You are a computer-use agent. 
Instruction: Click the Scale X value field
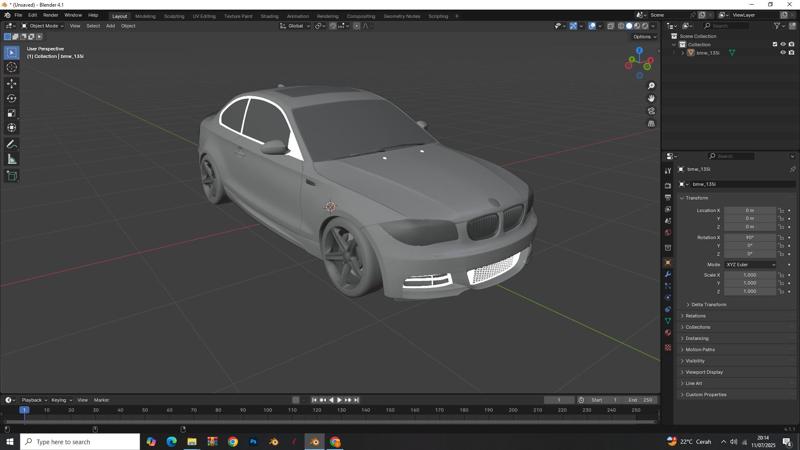click(x=749, y=275)
